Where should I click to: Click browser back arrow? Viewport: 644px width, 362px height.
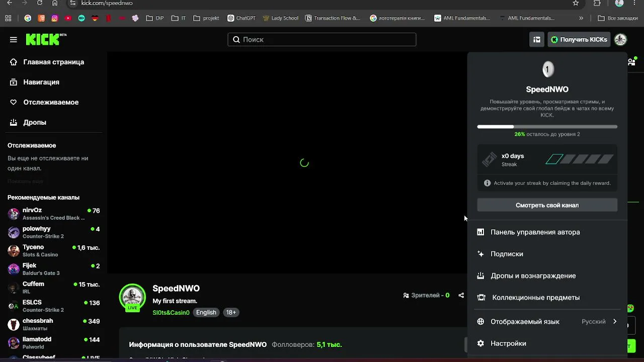point(10,3)
